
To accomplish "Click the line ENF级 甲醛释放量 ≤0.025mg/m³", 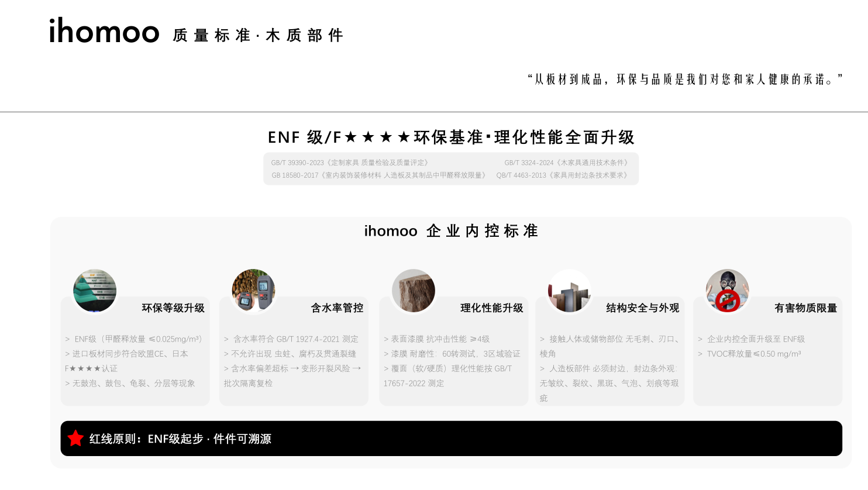I will 133,339.
